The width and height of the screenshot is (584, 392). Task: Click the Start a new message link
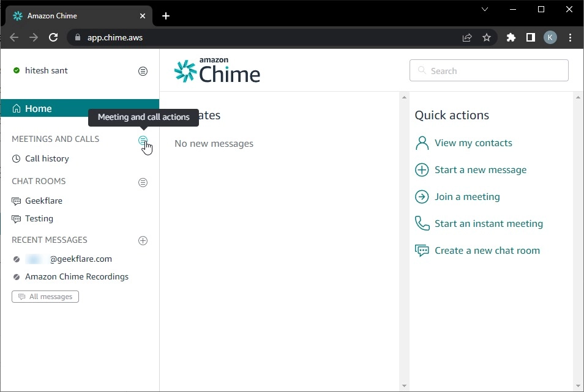(481, 170)
